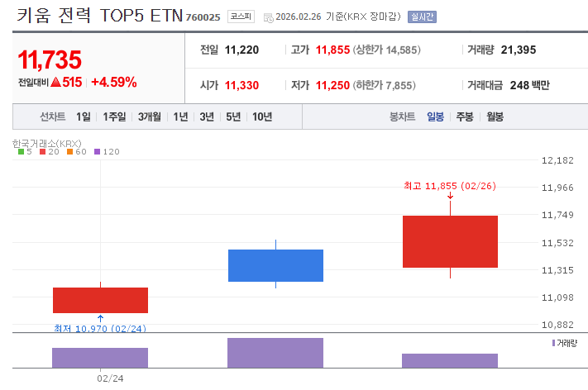This screenshot has height=390, width=588.
Task: Click the 12,182 y-axis price label
Action: pyautogui.click(x=557, y=160)
